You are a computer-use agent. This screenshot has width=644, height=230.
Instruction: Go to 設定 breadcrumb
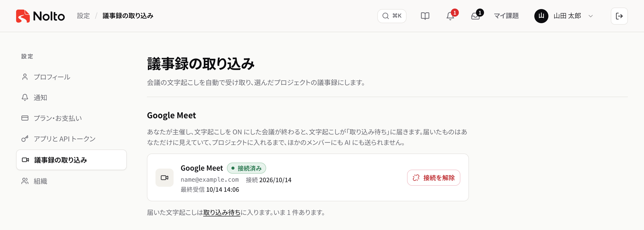pyautogui.click(x=83, y=16)
